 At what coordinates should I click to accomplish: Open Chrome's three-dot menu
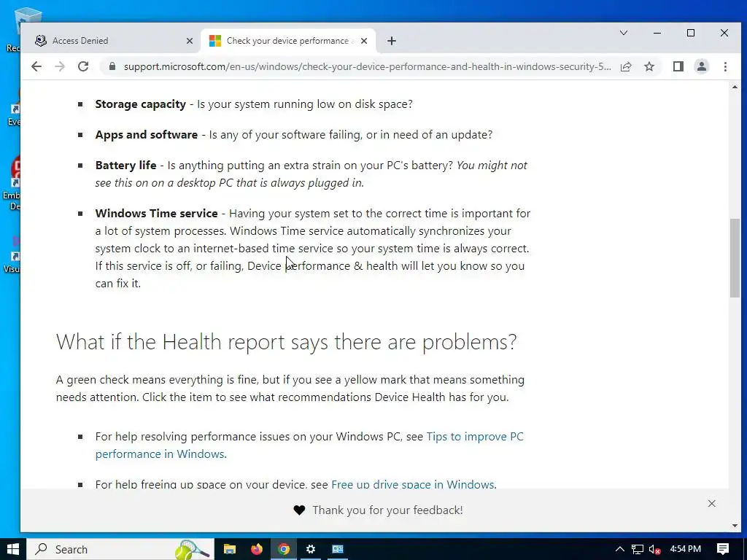(725, 66)
